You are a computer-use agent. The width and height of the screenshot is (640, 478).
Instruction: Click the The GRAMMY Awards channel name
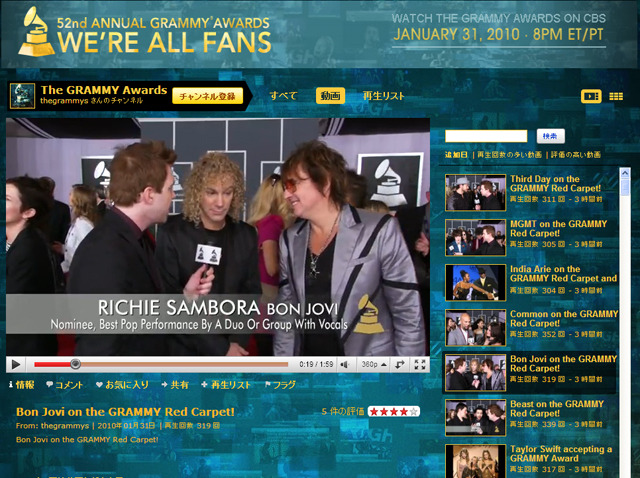coord(104,90)
